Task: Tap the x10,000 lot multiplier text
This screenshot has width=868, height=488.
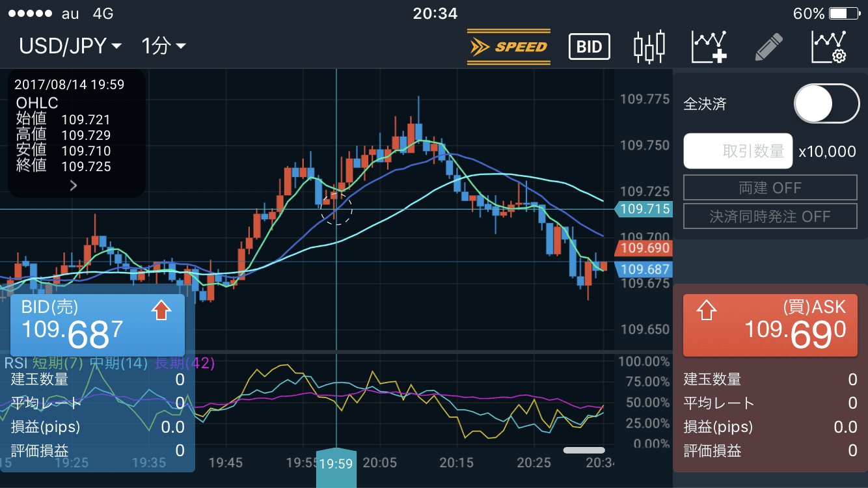Action: 828,152
